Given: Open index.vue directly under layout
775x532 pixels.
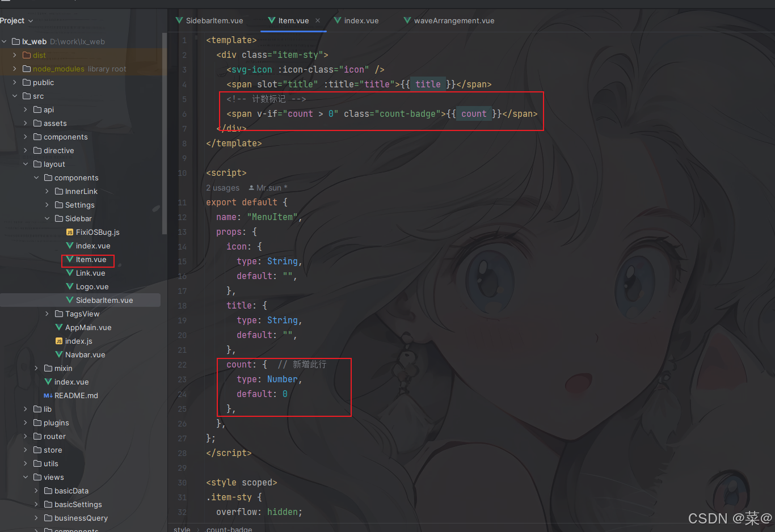Looking at the screenshot, I should coord(71,382).
